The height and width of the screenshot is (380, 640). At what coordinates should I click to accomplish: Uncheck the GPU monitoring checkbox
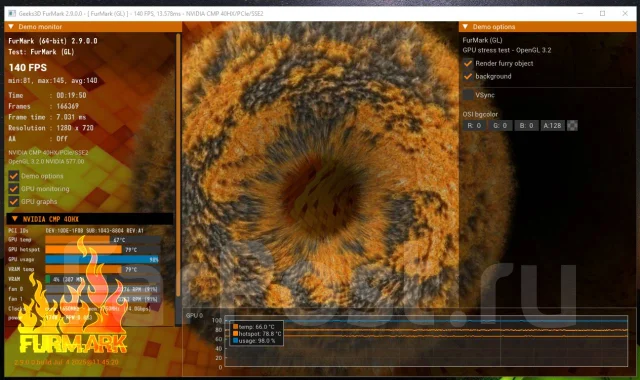(x=13, y=189)
